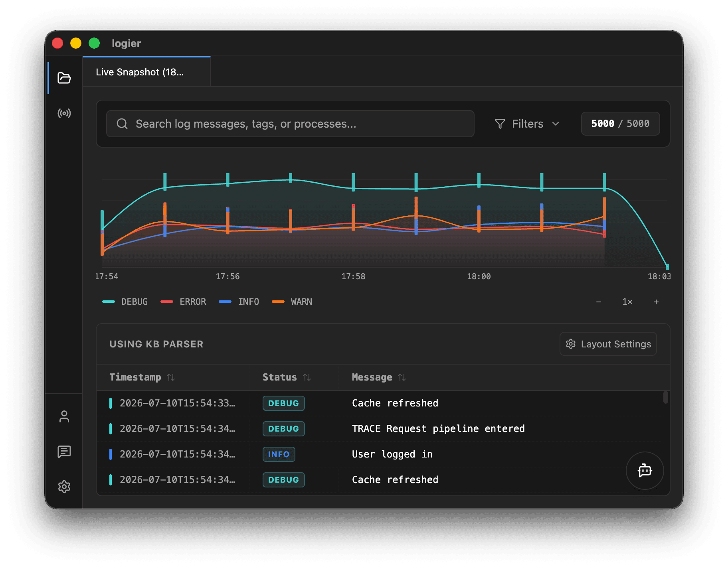728x568 pixels.
Task: Sort by Status column arrows
Action: (x=307, y=377)
